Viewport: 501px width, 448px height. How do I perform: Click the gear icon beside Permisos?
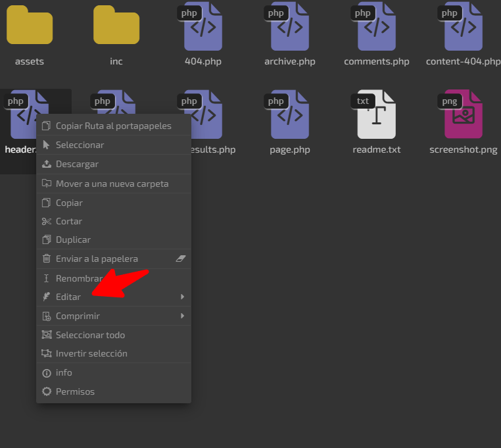(47, 391)
